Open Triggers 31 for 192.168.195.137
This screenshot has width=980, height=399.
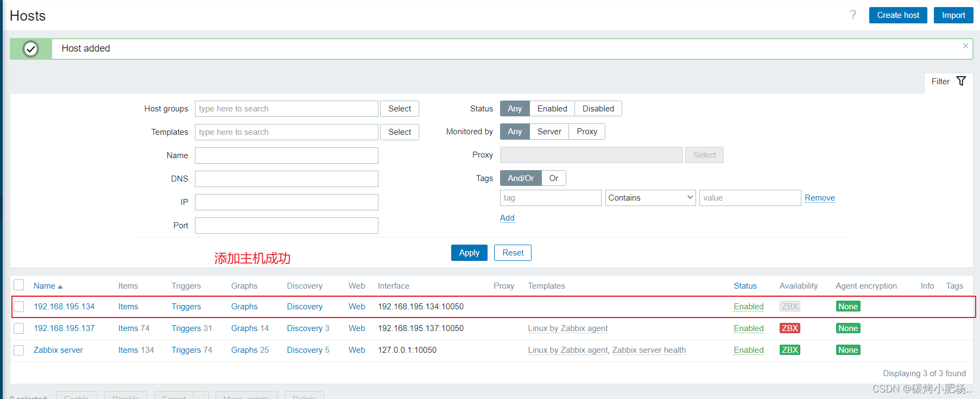click(x=186, y=328)
